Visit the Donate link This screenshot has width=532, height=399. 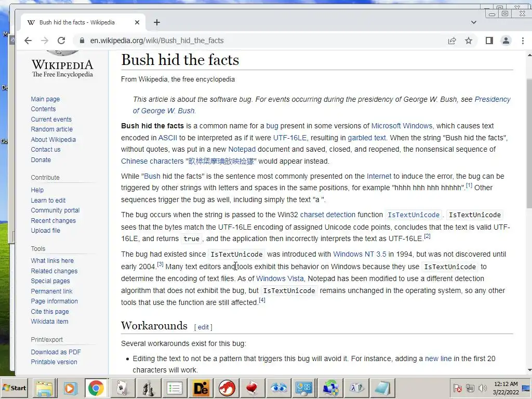tap(41, 160)
